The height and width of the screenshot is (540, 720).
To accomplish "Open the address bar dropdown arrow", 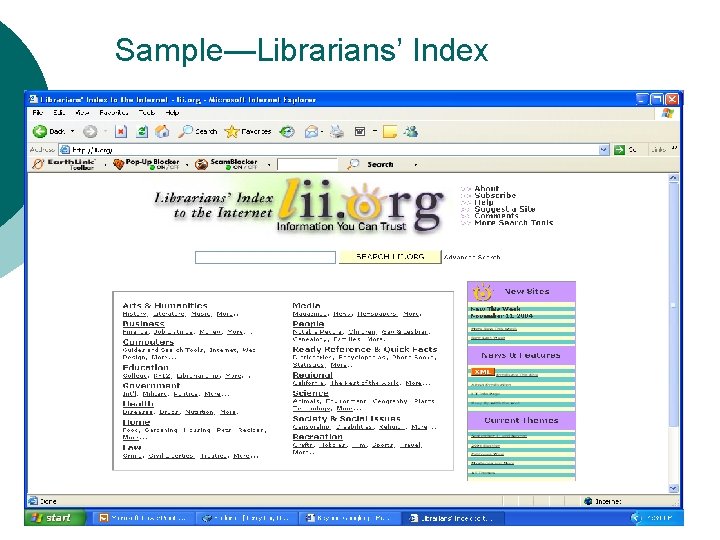I will click(603, 150).
